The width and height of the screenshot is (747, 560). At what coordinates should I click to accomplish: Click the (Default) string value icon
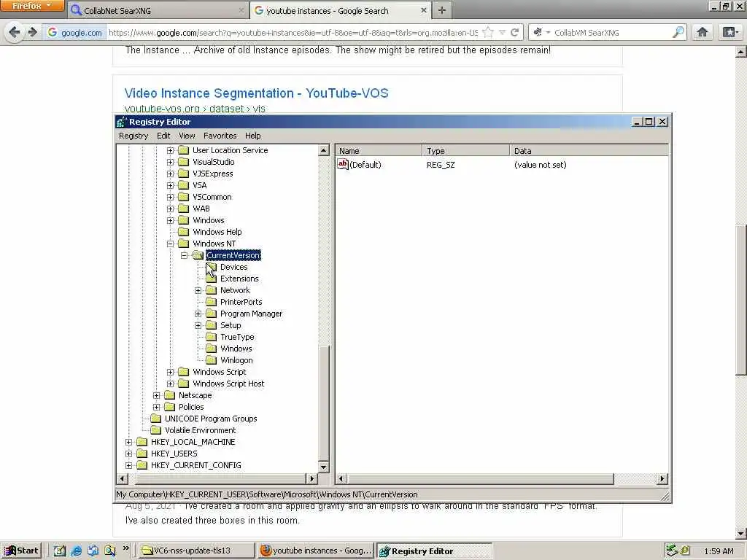point(343,164)
